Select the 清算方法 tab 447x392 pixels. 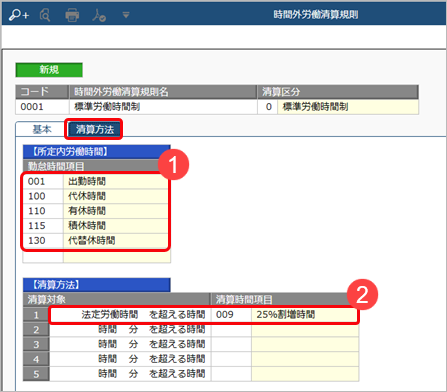94,129
